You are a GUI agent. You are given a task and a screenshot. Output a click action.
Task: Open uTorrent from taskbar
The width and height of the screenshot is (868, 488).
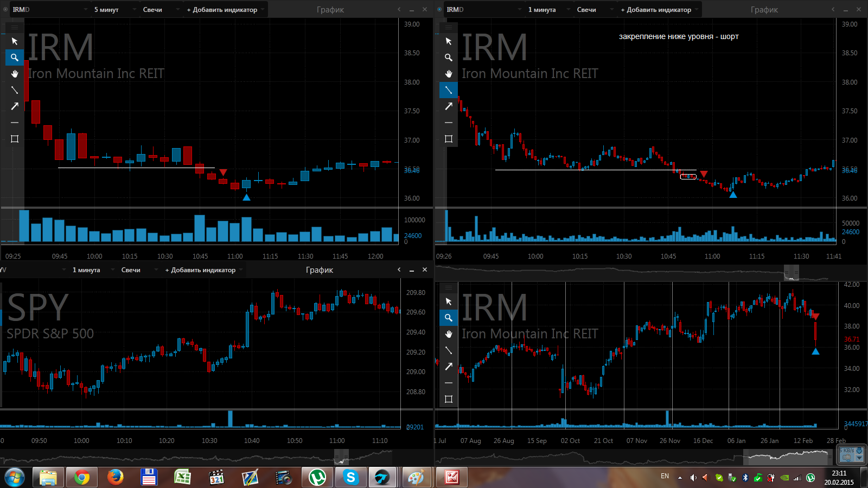317,478
